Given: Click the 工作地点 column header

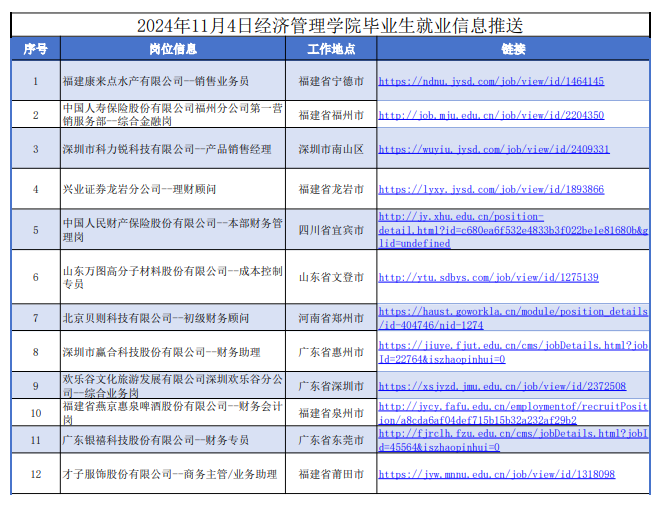Looking at the screenshot, I should (331, 49).
